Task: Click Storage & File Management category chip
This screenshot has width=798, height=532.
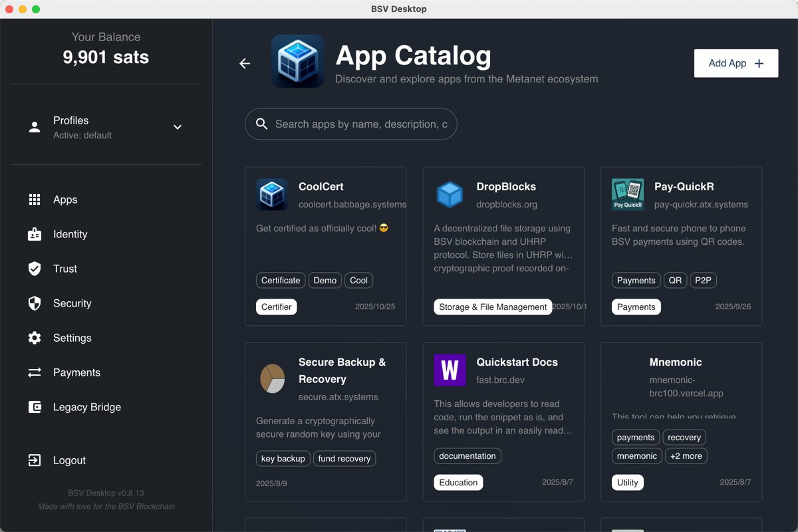Action: click(493, 307)
